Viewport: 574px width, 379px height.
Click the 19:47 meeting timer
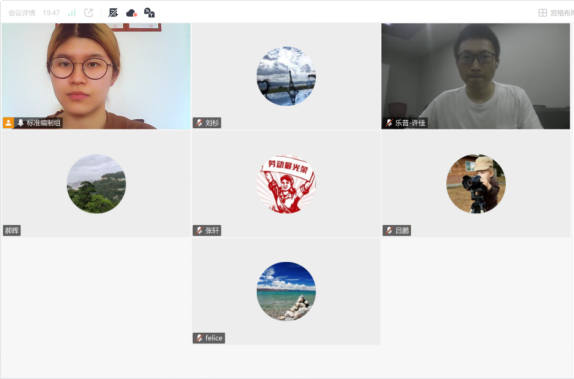[51, 13]
